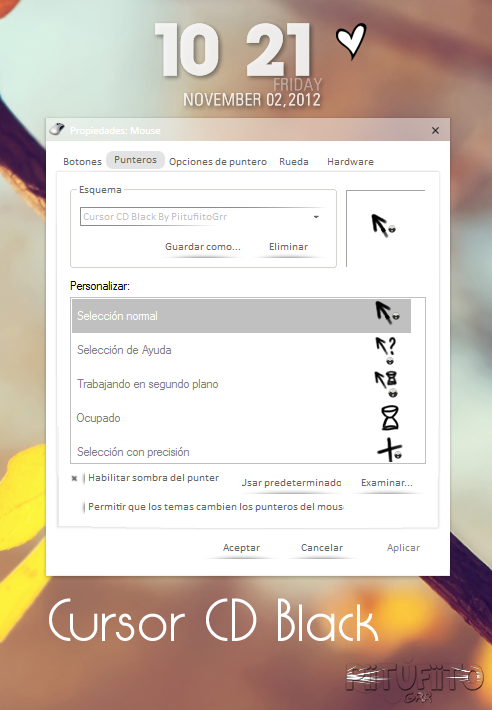This screenshot has width=492, height=710.
Task: Select the busy hourglass cursor icon
Action: [x=390, y=418]
